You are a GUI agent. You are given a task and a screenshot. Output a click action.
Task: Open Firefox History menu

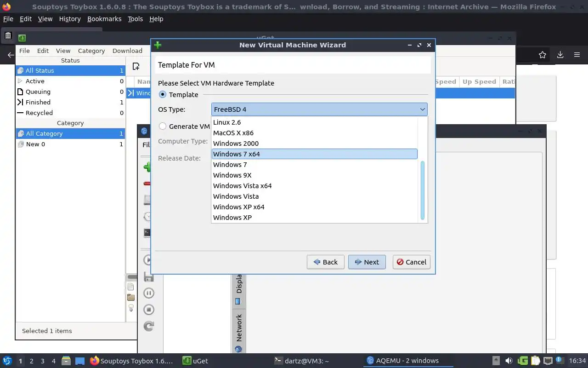click(70, 19)
